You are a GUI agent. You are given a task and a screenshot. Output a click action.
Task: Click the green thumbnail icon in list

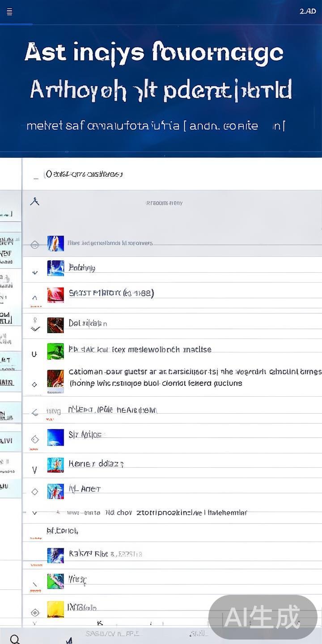pyautogui.click(x=55, y=351)
